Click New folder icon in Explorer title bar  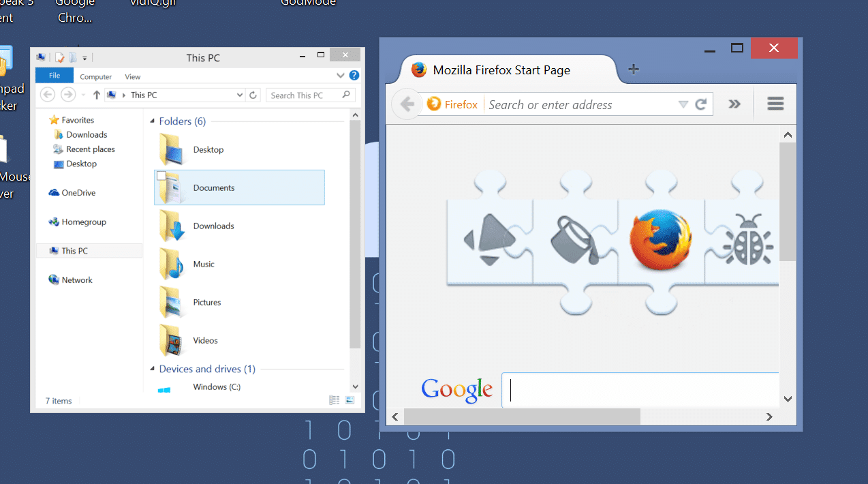pyautogui.click(x=72, y=58)
